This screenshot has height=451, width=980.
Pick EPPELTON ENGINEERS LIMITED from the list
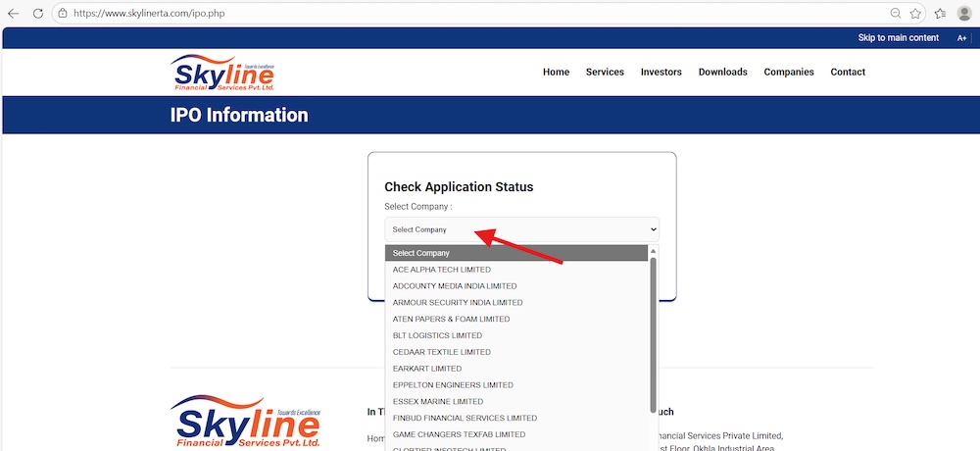coord(516,384)
